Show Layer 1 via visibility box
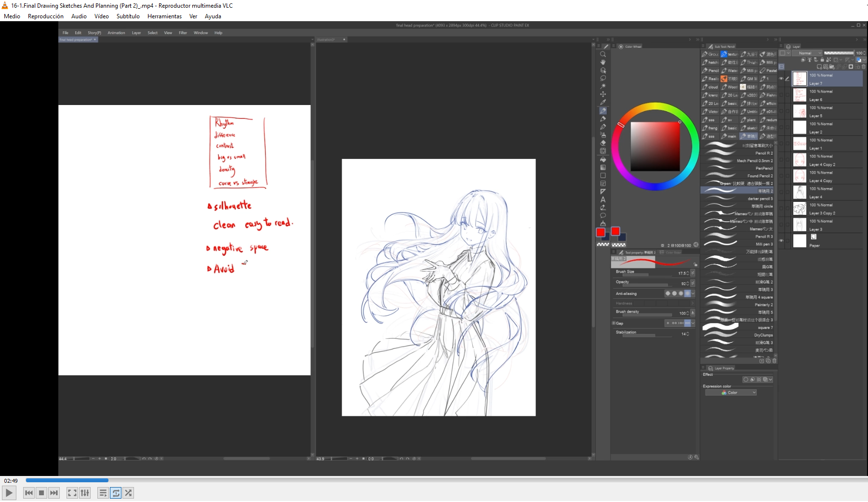 781,144
